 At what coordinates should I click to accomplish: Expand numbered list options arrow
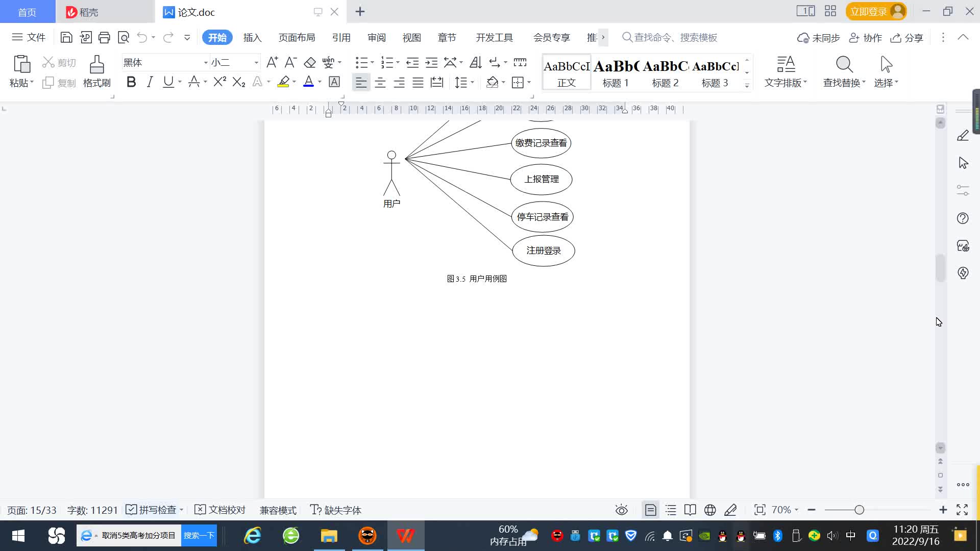pyautogui.click(x=398, y=62)
